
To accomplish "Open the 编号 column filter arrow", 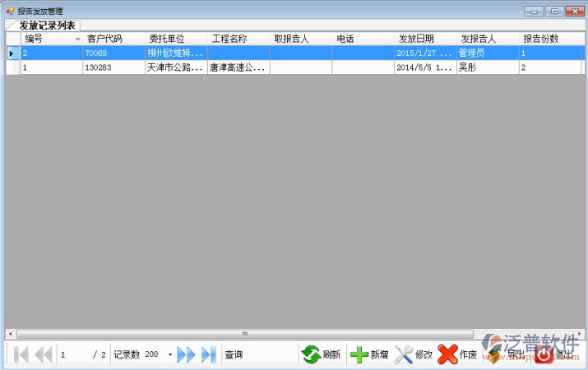I will click(x=77, y=39).
